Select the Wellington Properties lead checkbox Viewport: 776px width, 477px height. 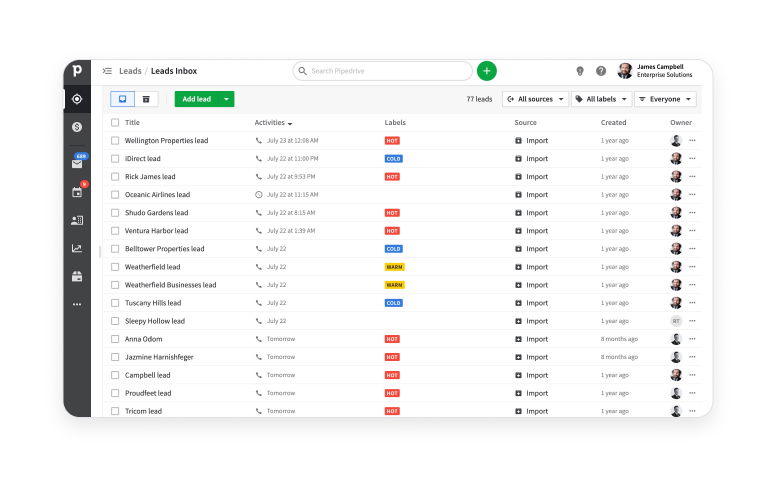(x=115, y=141)
